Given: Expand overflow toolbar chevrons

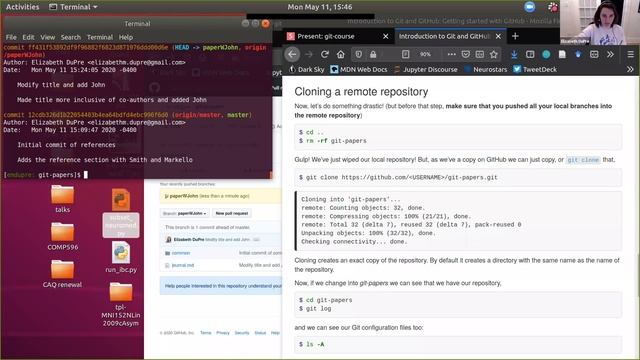Looking at the screenshot, I should [x=610, y=54].
